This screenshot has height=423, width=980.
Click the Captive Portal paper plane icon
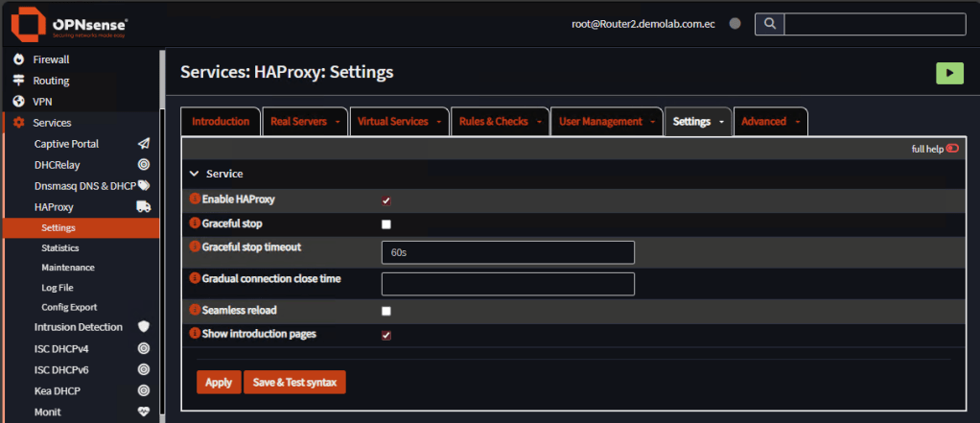[x=144, y=144]
